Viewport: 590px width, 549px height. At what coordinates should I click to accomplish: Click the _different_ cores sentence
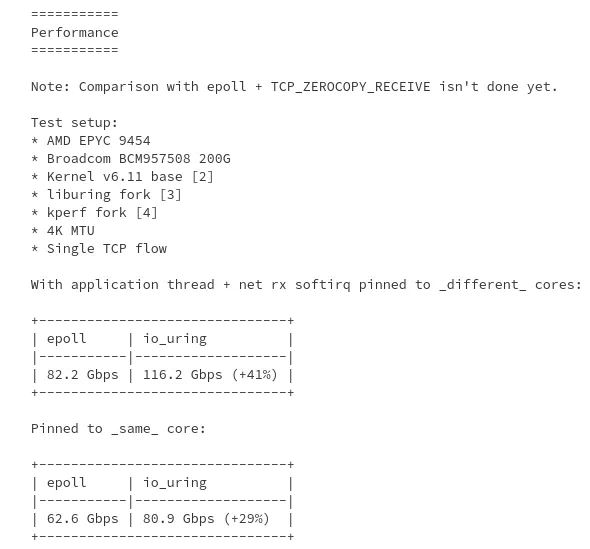[306, 285]
